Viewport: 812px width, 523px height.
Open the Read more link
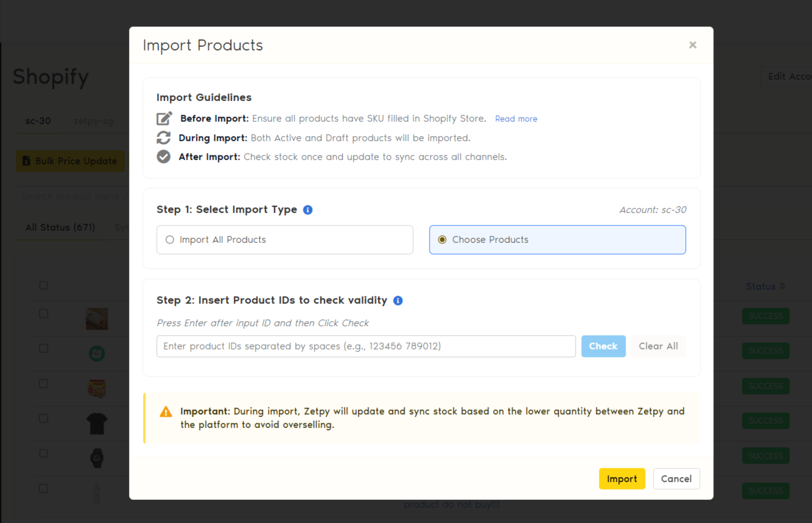click(516, 119)
